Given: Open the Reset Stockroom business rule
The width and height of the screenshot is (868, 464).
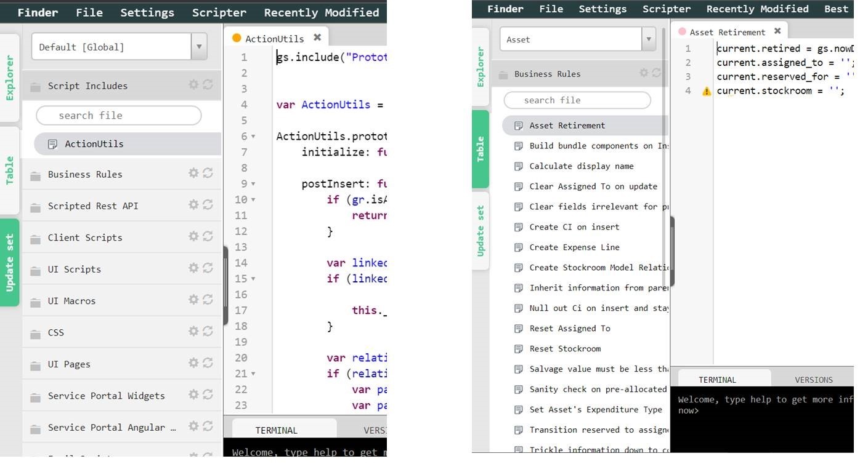Looking at the screenshot, I should 564,348.
